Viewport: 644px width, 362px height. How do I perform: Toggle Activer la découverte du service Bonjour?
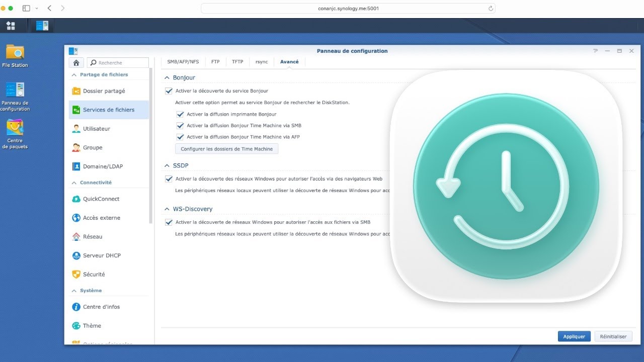[x=169, y=91]
